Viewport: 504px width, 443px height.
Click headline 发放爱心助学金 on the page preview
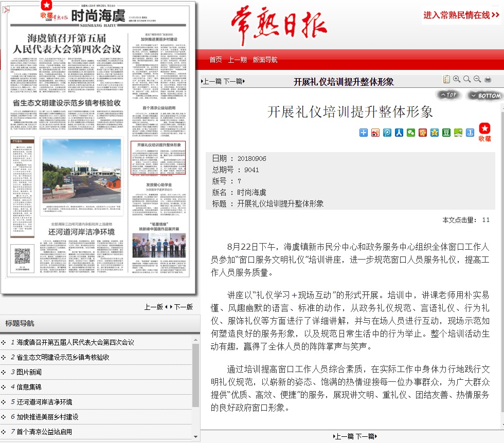tap(159, 184)
